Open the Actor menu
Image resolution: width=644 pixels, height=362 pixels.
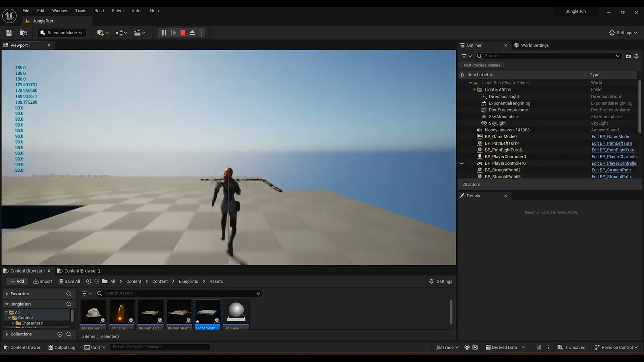click(x=137, y=11)
